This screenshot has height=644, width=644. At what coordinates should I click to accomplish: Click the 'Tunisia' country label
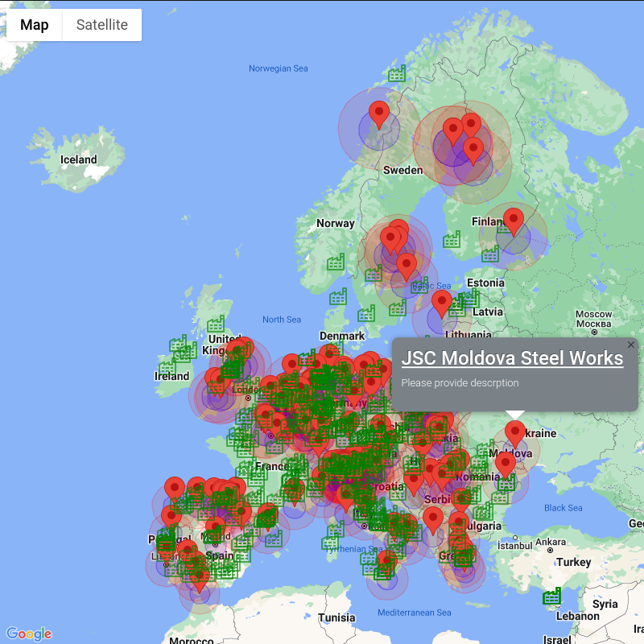tap(336, 617)
